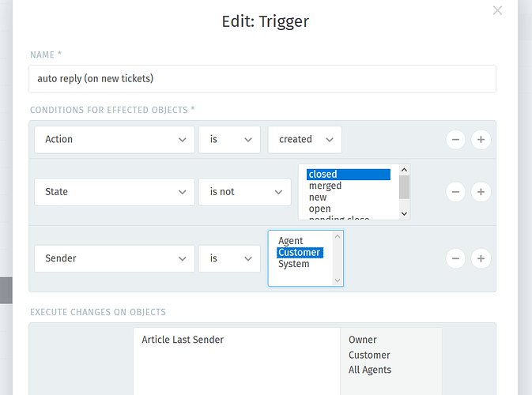The height and width of the screenshot is (395, 532).
Task: Select 'merged' in State list
Action: coord(325,186)
